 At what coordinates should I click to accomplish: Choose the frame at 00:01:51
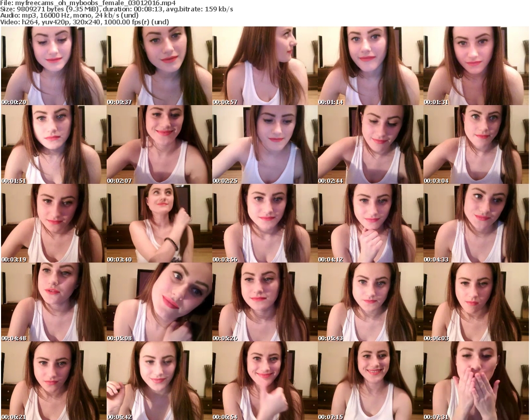point(53,144)
